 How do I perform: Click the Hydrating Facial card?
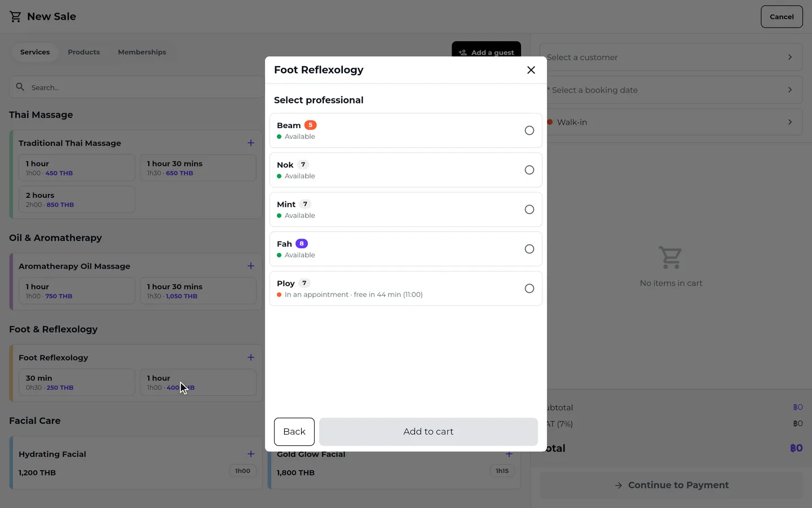136,463
